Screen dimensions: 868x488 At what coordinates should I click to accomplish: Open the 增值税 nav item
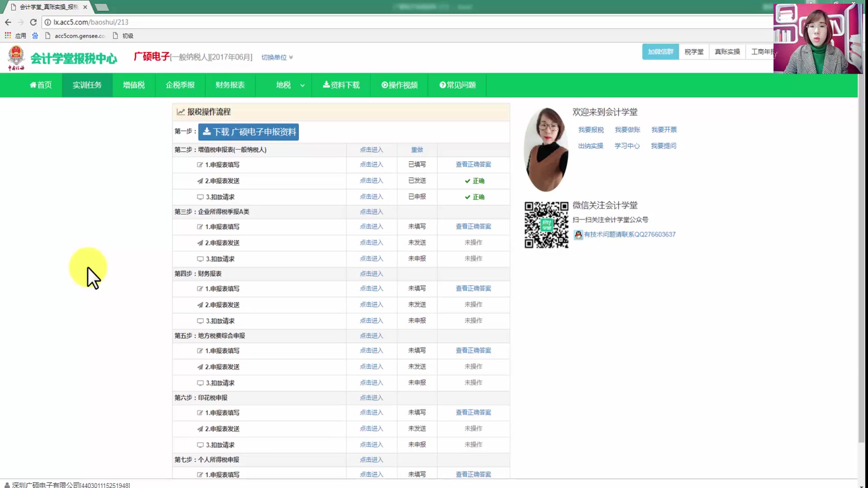pyautogui.click(x=134, y=85)
